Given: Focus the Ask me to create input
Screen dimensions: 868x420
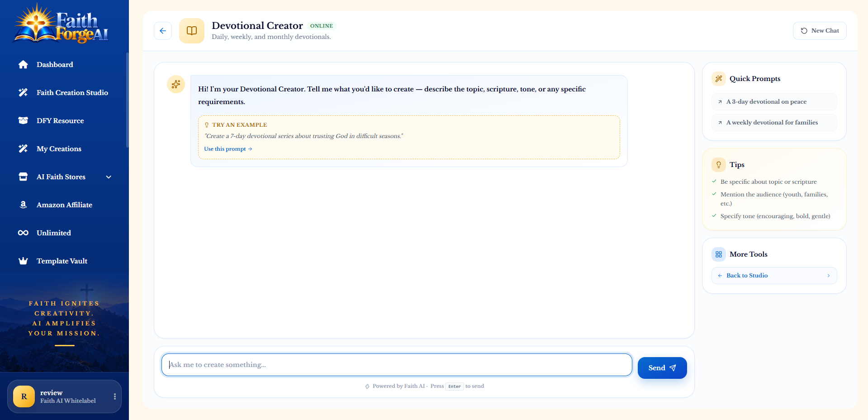Looking at the screenshot, I should pyautogui.click(x=397, y=365).
